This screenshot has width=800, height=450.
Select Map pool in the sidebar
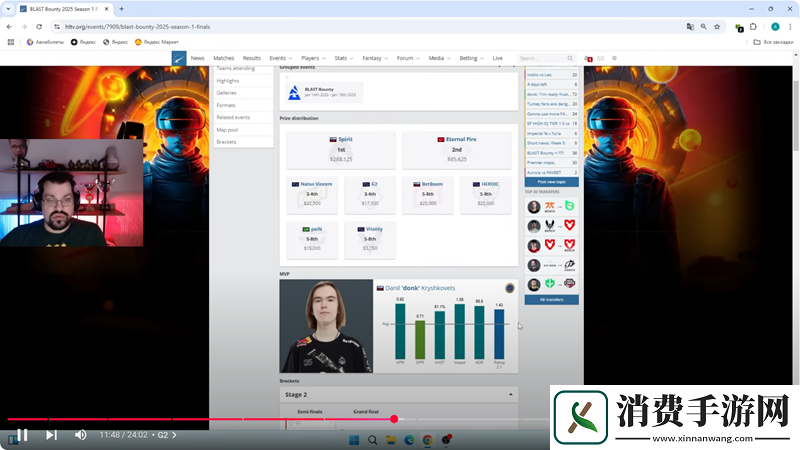click(227, 129)
